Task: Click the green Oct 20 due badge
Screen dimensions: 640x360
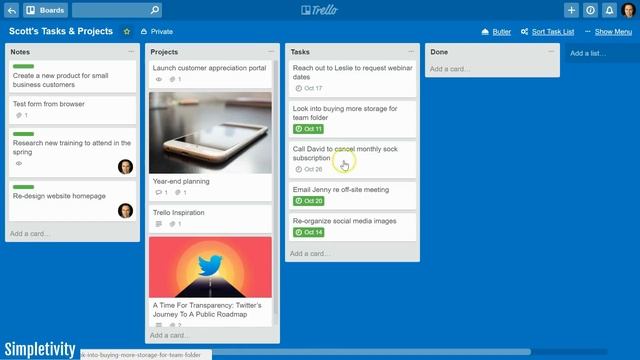Action: coord(309,201)
